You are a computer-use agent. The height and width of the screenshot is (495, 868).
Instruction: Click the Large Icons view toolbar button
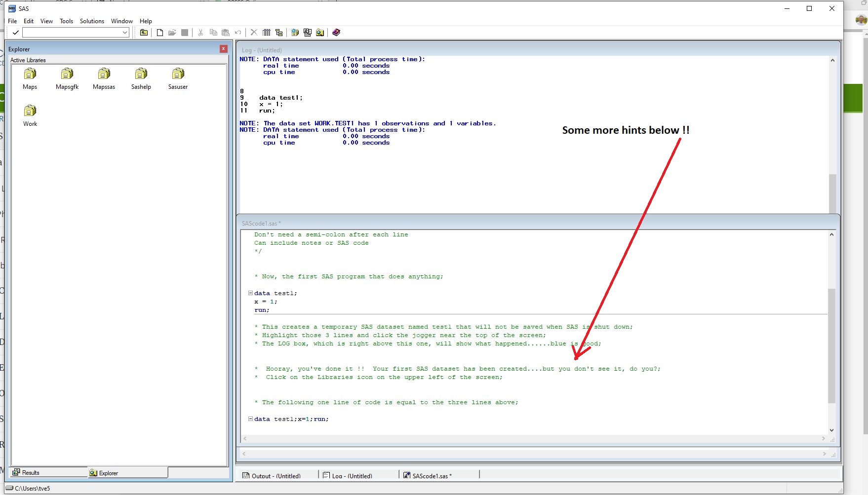[x=267, y=33]
